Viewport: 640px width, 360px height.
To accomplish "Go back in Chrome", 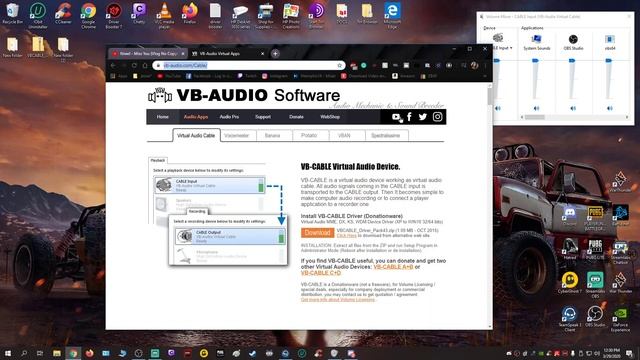I will (113, 65).
